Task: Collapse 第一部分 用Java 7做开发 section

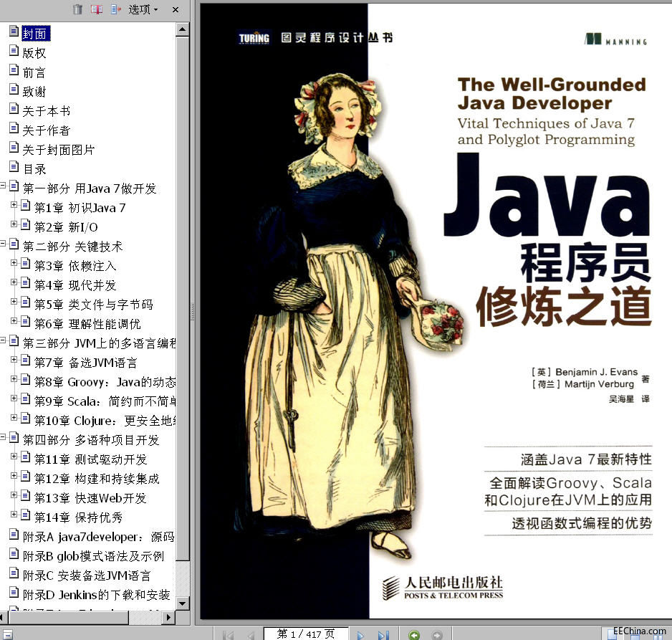Action: tap(3, 185)
